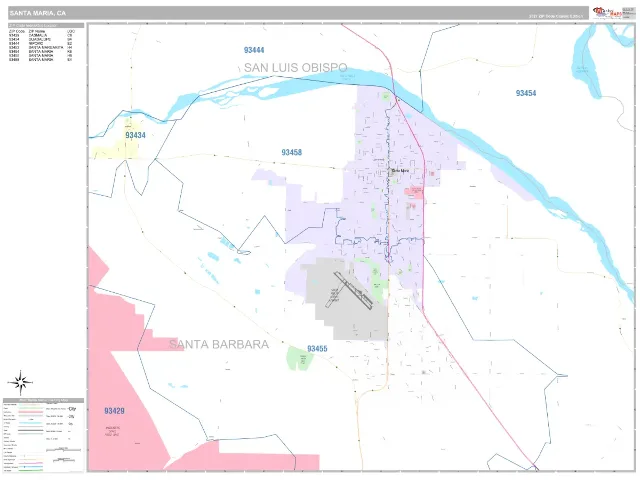Click the light blue water swatch in legend
The height and width of the screenshot is (480, 640).
(31, 423)
